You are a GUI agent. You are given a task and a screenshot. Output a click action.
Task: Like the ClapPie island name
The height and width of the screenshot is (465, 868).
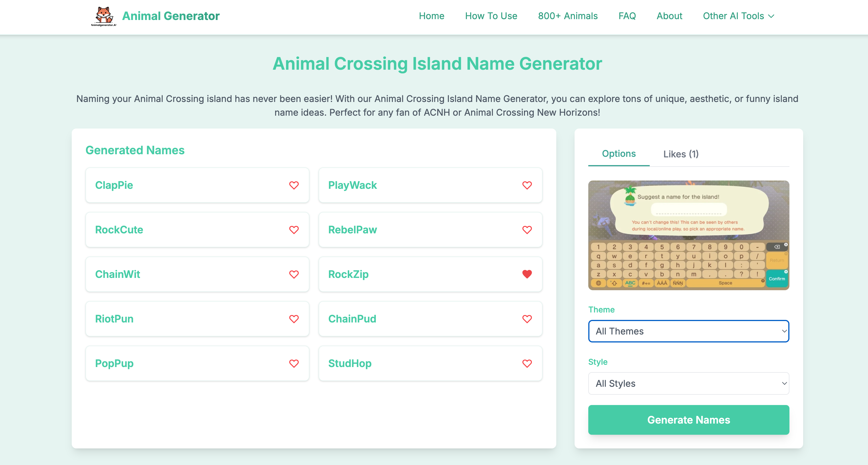(x=294, y=185)
